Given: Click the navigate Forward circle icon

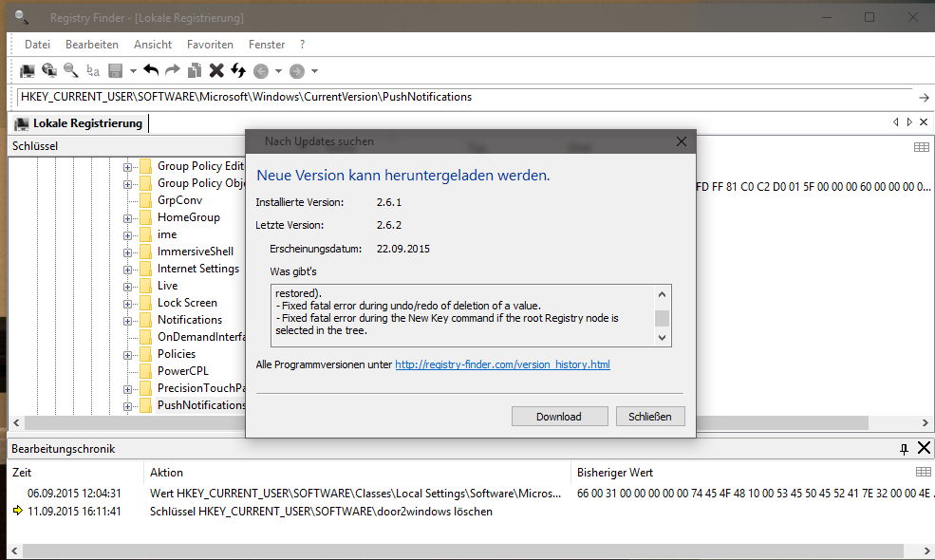Looking at the screenshot, I should pos(297,71).
